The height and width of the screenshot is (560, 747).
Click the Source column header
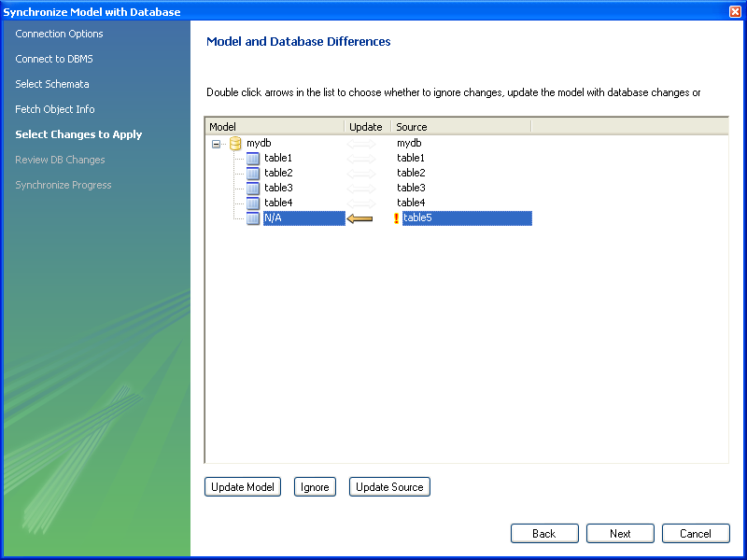click(x=460, y=127)
